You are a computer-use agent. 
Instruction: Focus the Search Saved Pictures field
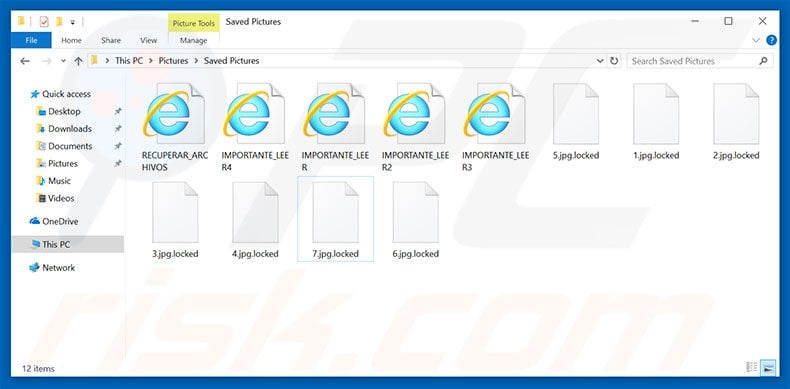[700, 61]
